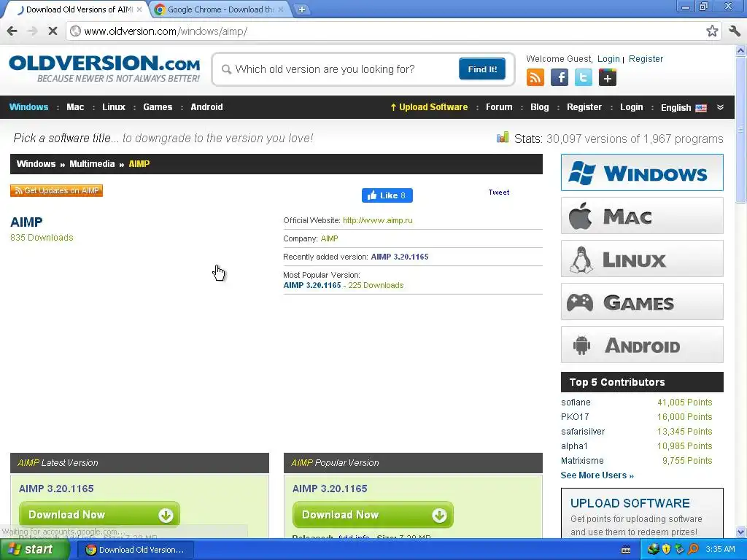Viewport: 747px width, 560px height.
Task: Click the AIMP company link
Action: point(329,238)
